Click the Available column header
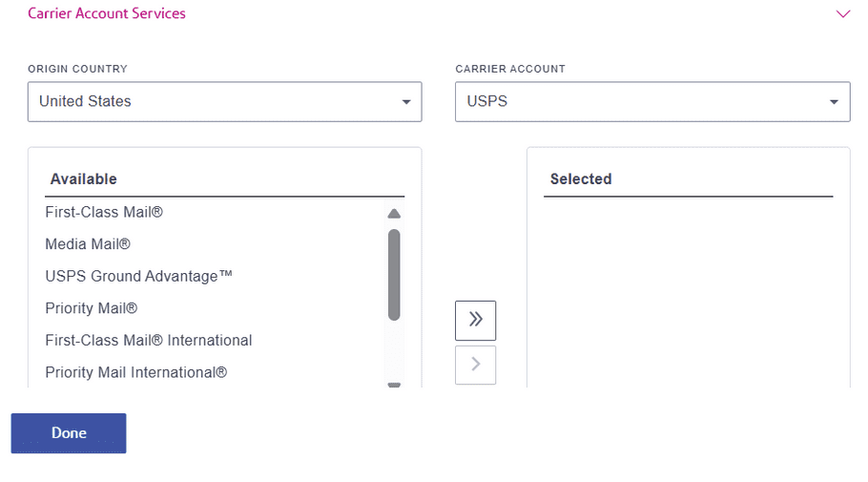Screen dimensions: 868x482 pos(84,179)
